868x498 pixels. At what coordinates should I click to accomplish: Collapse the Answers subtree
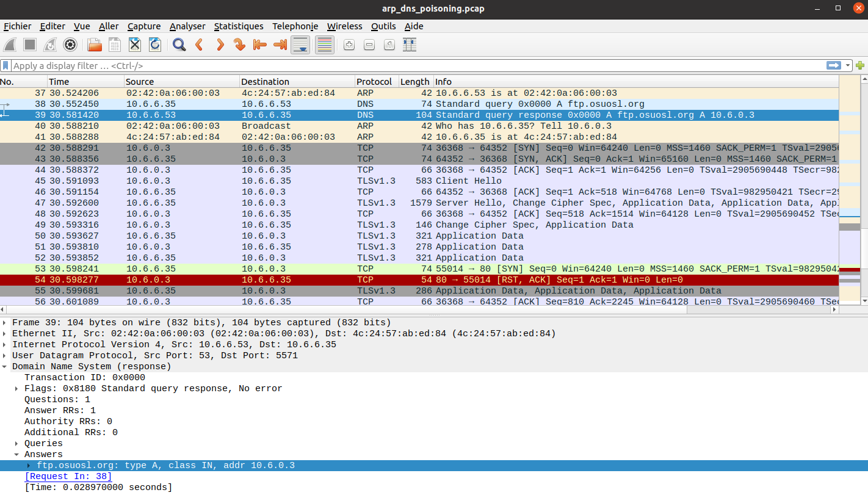(x=16, y=455)
